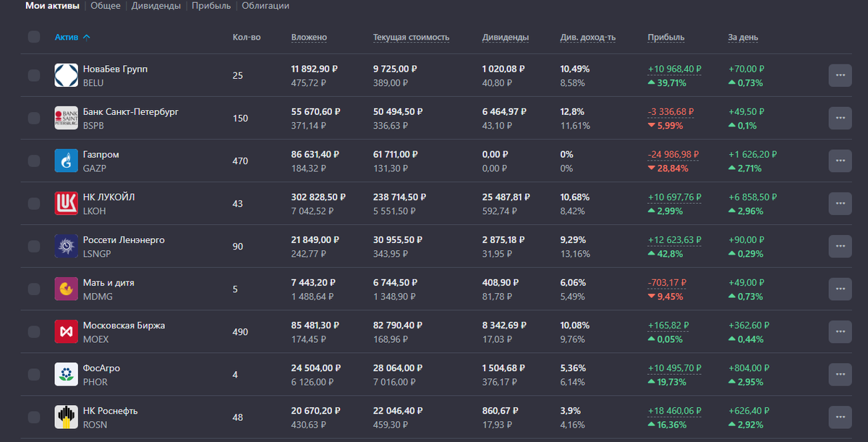868x442 pixels.
Task: Open the three-dot menu for LKOH row
Action: point(840,203)
